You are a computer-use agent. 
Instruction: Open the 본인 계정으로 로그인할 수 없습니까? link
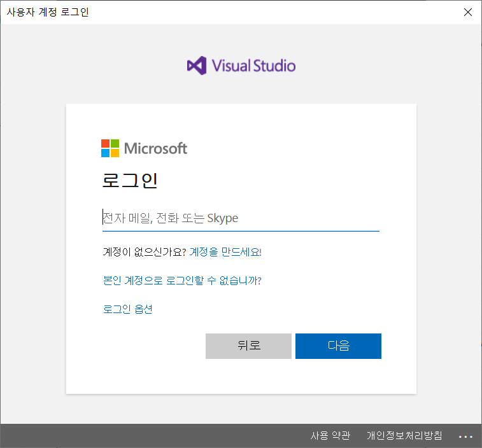coord(182,281)
